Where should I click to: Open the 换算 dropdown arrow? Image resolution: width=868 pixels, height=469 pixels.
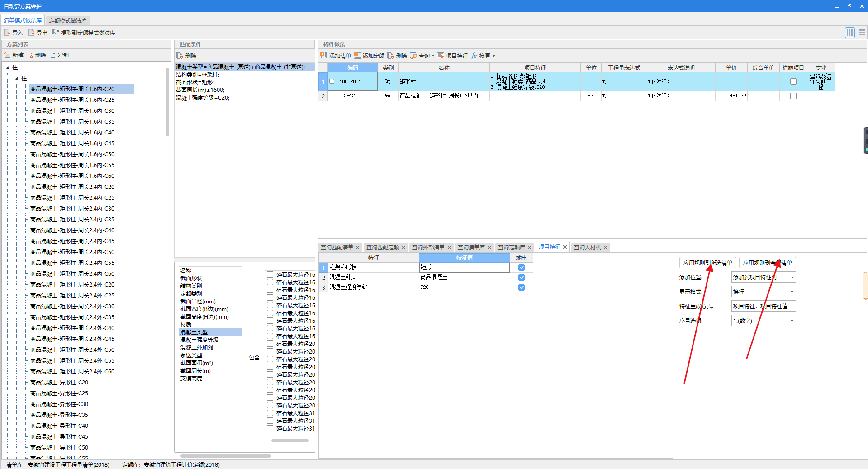(x=493, y=56)
